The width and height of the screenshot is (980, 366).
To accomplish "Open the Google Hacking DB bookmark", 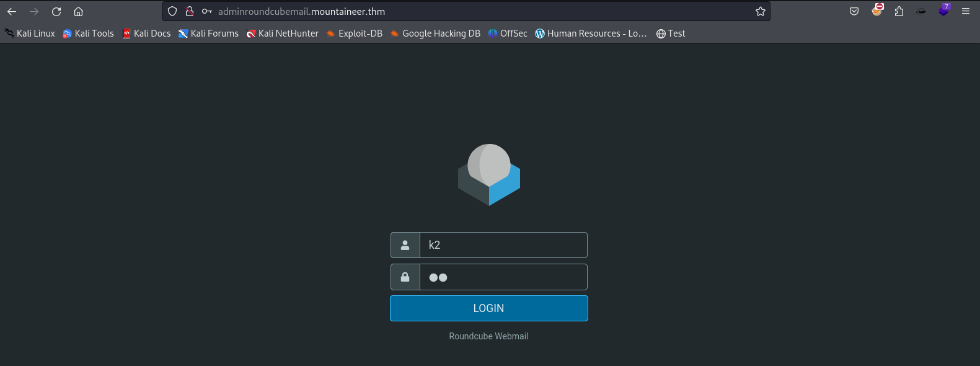I will coord(435,33).
